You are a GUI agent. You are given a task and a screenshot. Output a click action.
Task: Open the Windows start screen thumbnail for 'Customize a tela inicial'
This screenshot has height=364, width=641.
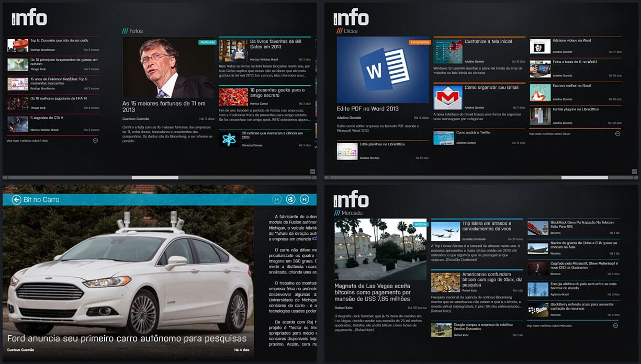coord(448,51)
